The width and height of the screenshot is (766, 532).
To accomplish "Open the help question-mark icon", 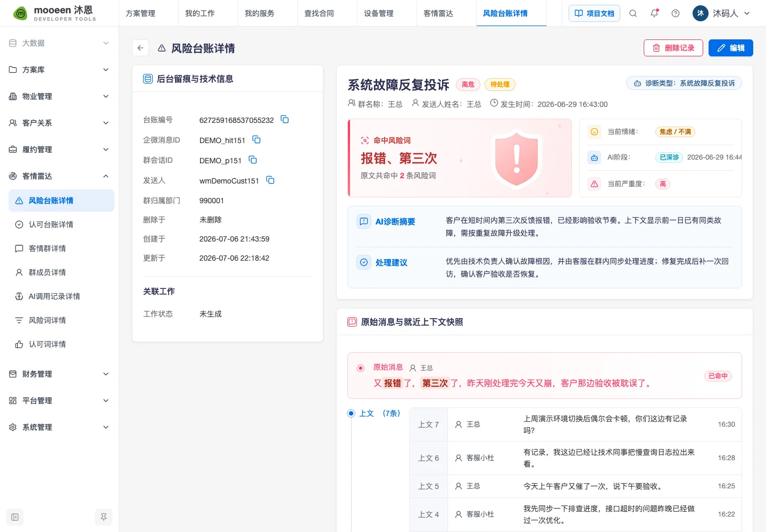I will coord(676,13).
